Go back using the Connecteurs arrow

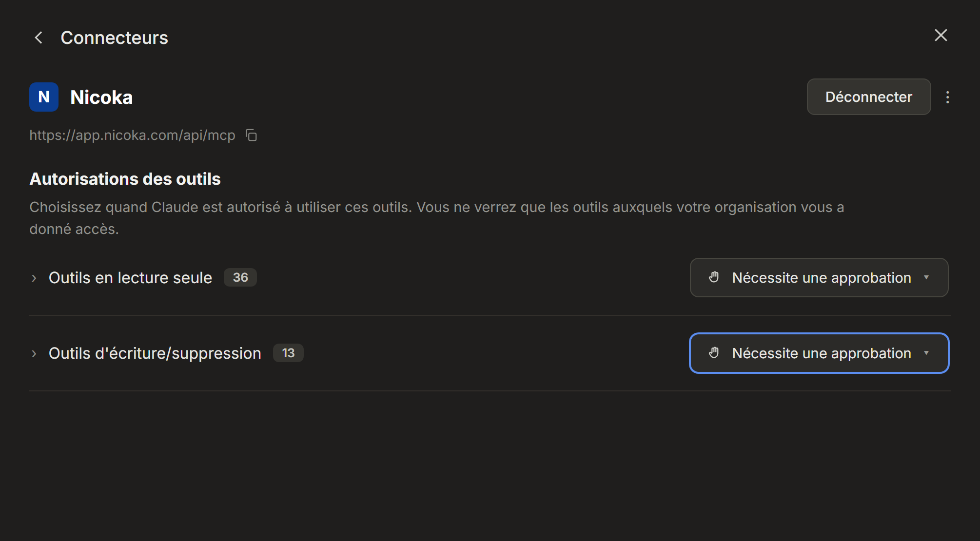[39, 38]
